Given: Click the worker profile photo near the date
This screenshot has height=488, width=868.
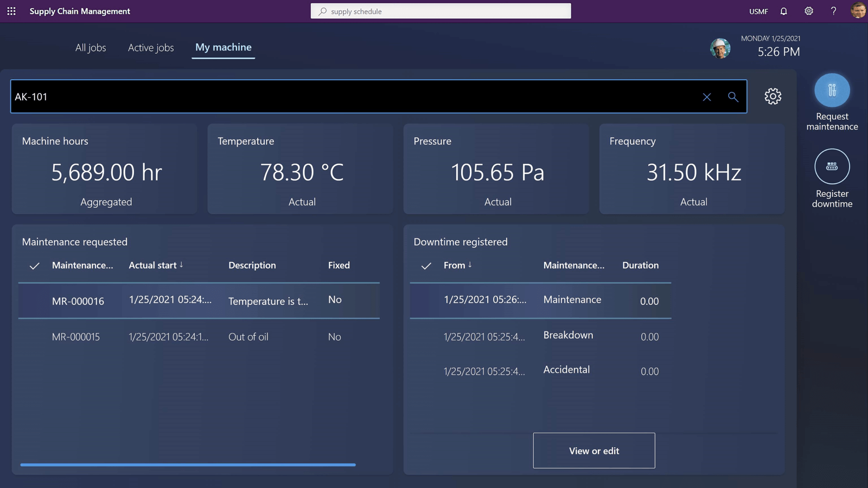Looking at the screenshot, I should pos(720,48).
